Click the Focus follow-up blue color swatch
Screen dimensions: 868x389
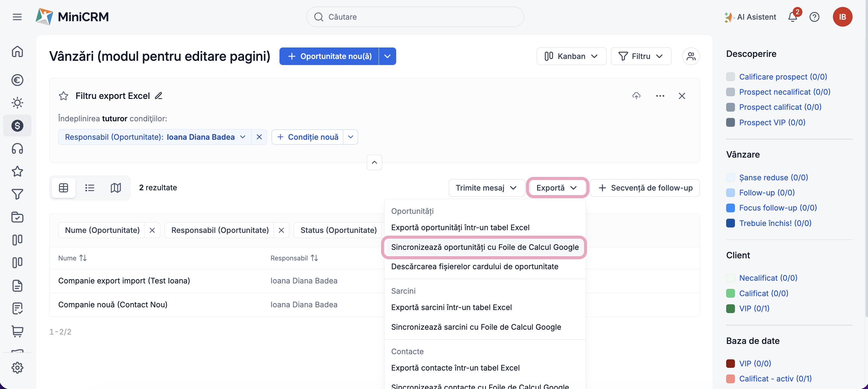coord(730,208)
